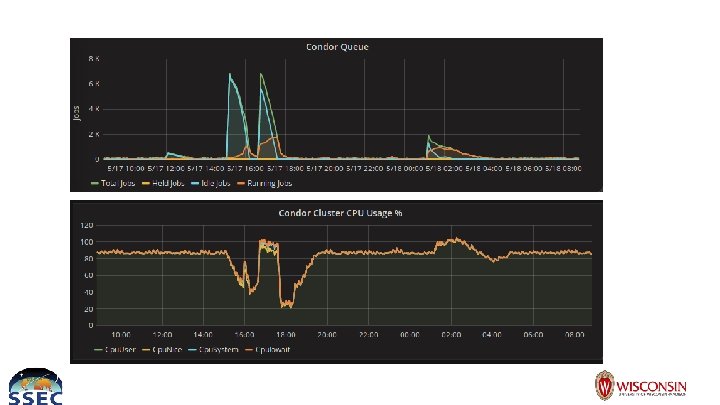This screenshot has height=405, width=720.
Task: Toggle the Running Jobs legend series
Action: point(264,183)
